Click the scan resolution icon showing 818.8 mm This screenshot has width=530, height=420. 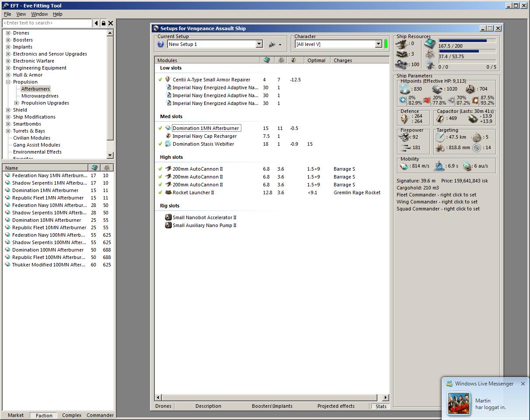pyautogui.click(x=440, y=148)
